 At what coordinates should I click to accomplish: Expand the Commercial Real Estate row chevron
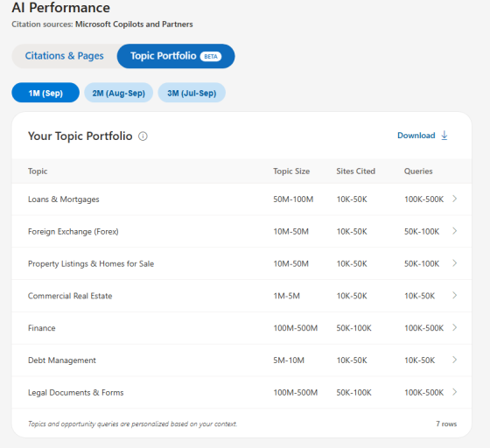[x=455, y=295]
